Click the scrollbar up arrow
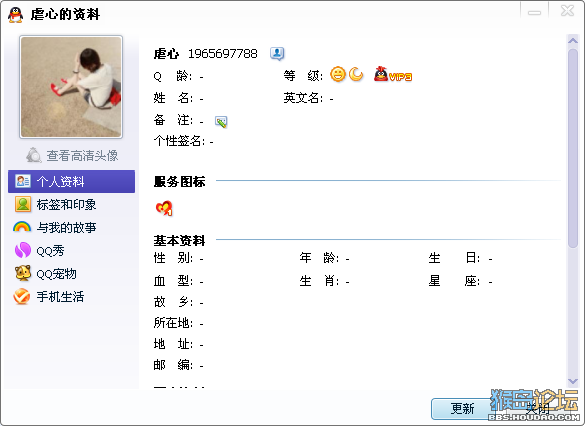Viewport: 585px width, 426px height. click(x=573, y=40)
